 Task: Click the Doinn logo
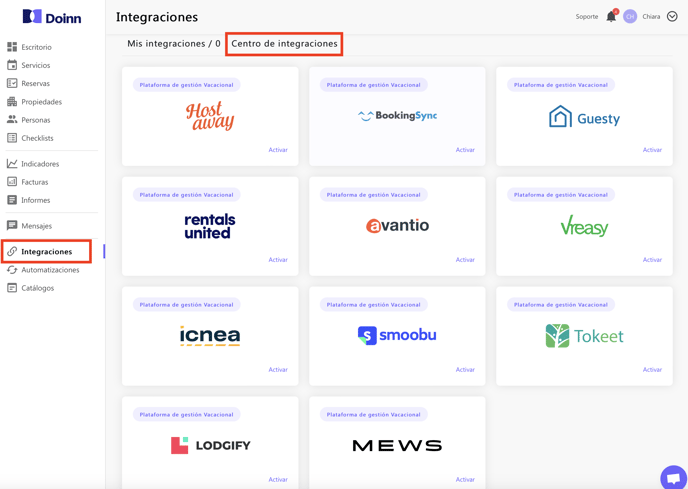point(52,17)
